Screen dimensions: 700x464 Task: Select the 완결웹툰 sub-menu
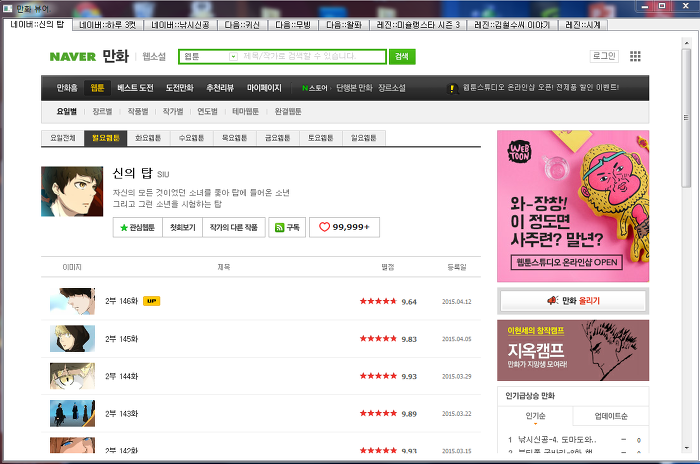pos(288,111)
